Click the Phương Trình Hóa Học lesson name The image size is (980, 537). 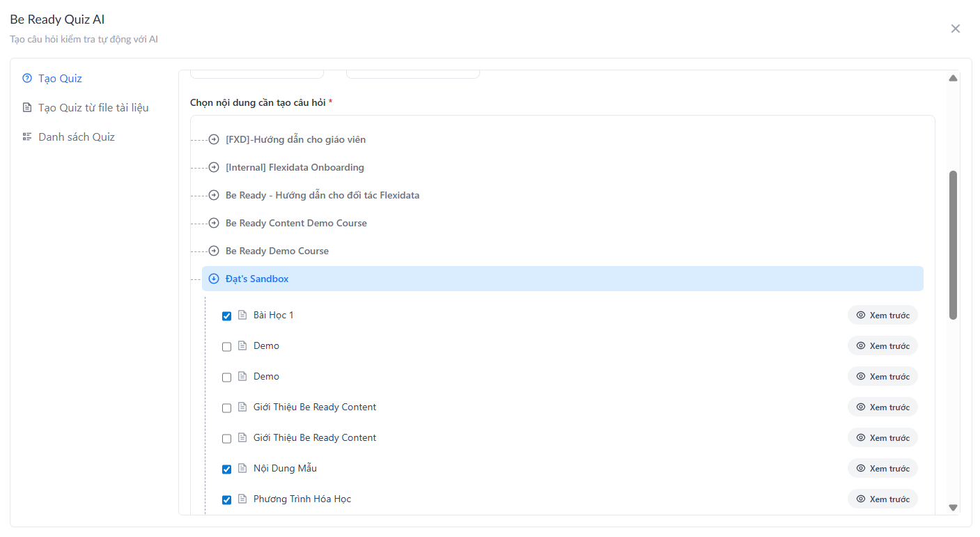(x=302, y=499)
